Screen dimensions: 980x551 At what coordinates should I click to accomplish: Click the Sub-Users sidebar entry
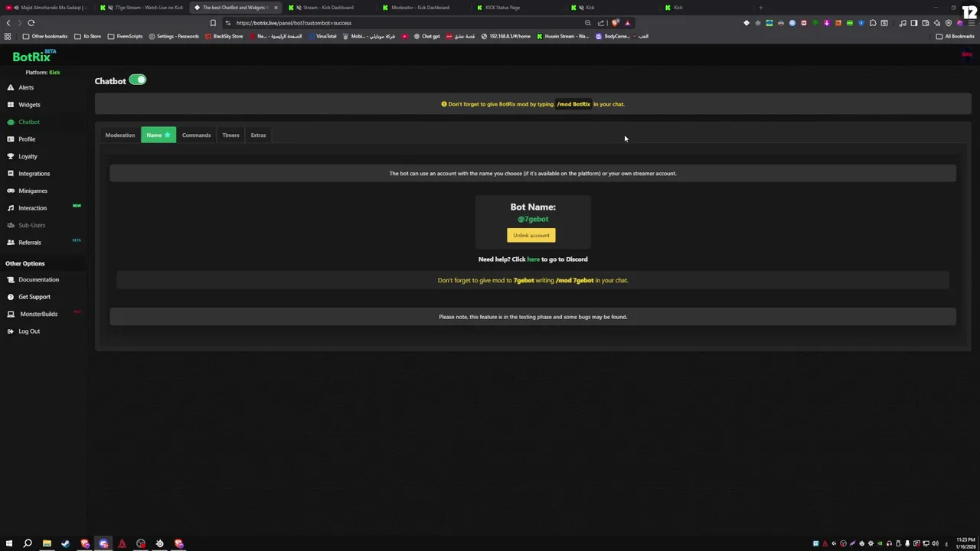tap(31, 225)
